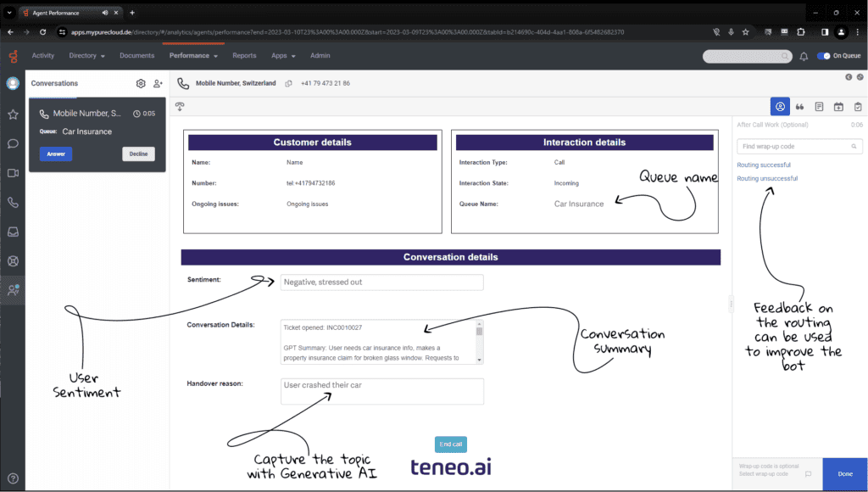The image size is (868, 492).
Task: Select the Routing unsuccessful wrap-up code
Action: (767, 178)
